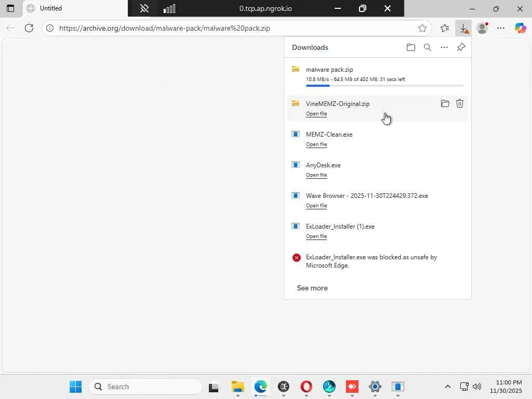
Task: Click the red blocked icon for ExLoader_Installer.exe
Action: 297,258
